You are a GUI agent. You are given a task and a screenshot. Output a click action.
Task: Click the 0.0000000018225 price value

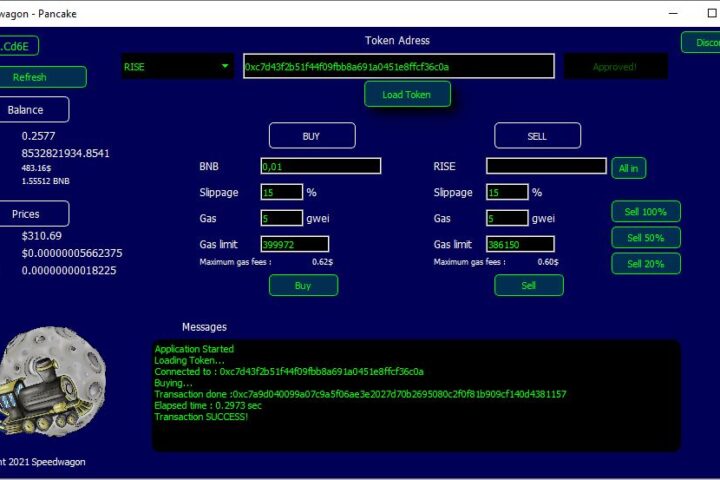coord(69,270)
